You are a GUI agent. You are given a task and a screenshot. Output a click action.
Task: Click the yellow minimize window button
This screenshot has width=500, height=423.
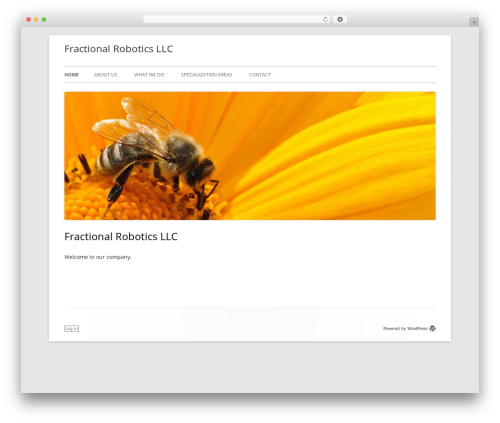tap(36, 19)
